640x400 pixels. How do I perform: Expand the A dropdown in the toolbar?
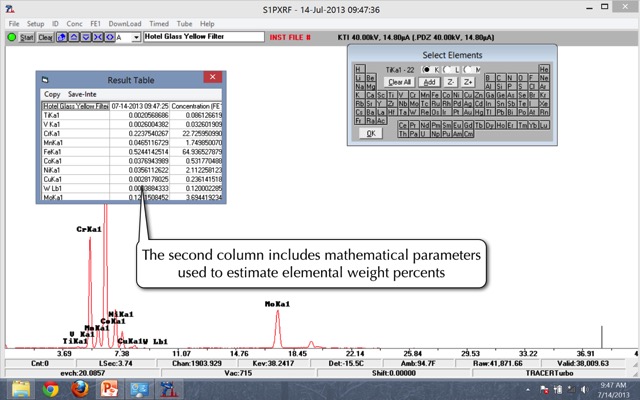point(134,37)
